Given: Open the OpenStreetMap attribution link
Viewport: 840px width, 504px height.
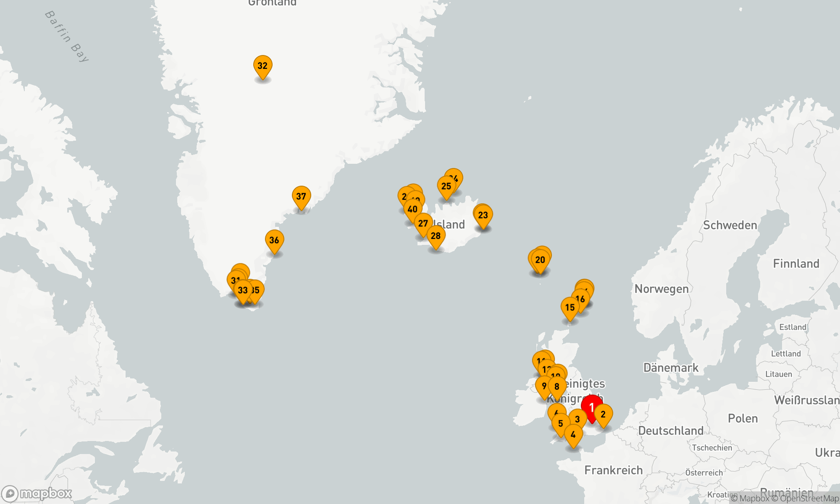Looking at the screenshot, I should (805, 499).
